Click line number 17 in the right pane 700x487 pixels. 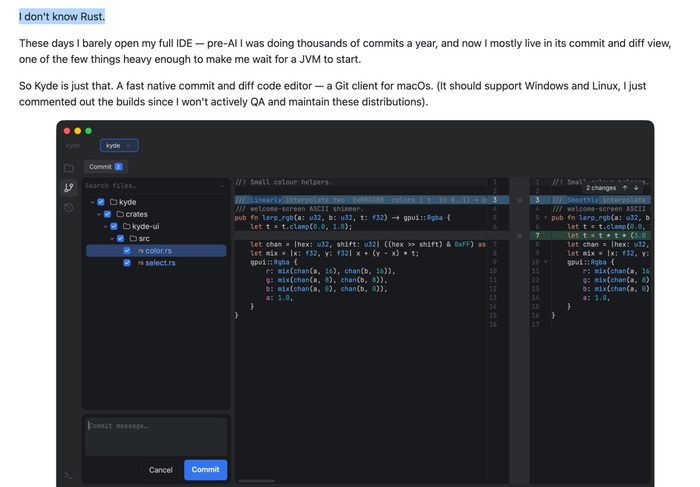(x=537, y=325)
